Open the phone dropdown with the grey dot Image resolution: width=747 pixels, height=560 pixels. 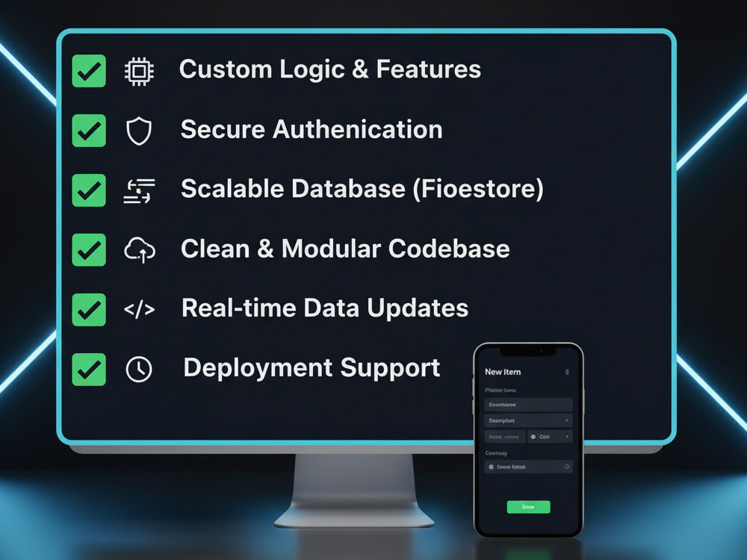(x=550, y=437)
